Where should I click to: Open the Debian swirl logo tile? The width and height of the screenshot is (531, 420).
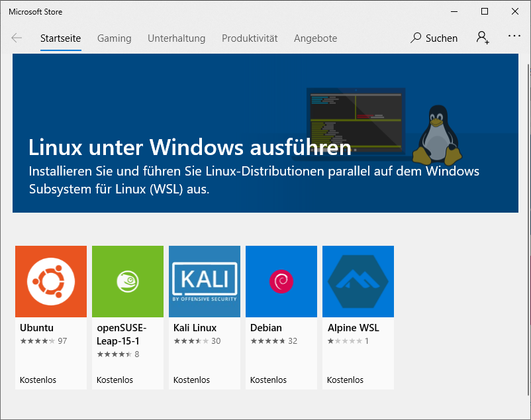281,282
